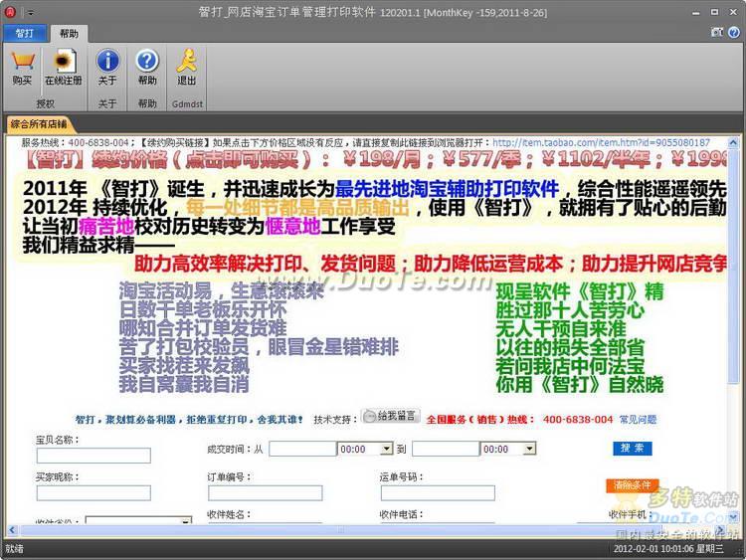Click the 搜索 search button
This screenshot has width=746, height=560.
click(633, 448)
